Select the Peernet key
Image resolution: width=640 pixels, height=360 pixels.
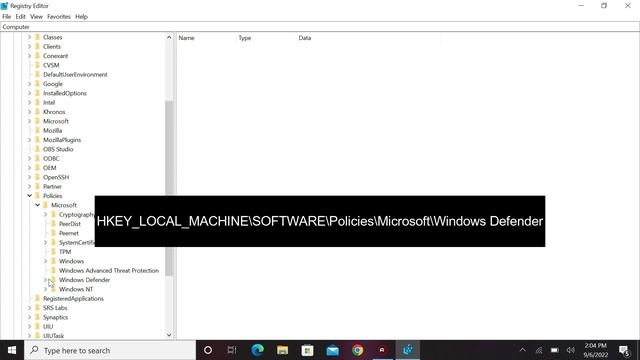coord(69,233)
